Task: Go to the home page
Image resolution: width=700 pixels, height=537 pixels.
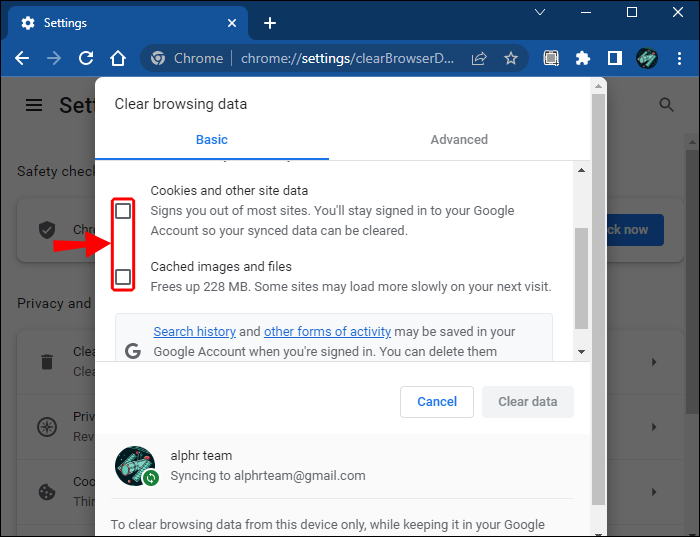Action: (x=118, y=58)
